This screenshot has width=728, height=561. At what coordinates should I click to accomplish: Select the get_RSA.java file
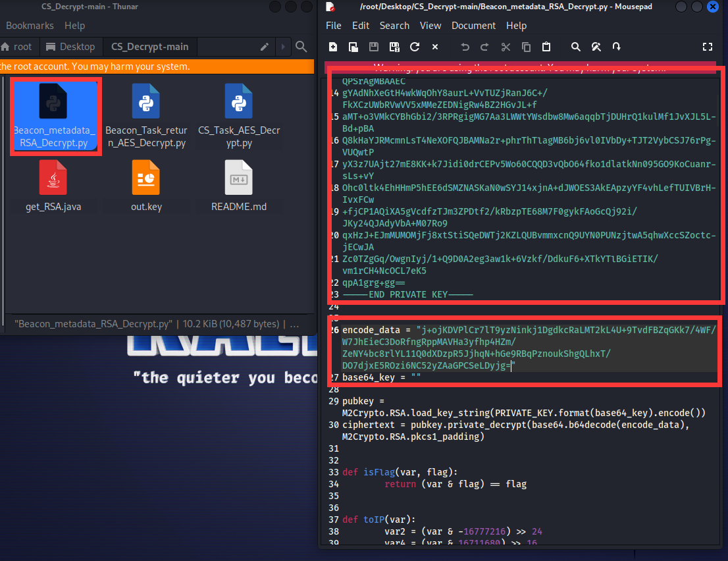pyautogui.click(x=53, y=186)
